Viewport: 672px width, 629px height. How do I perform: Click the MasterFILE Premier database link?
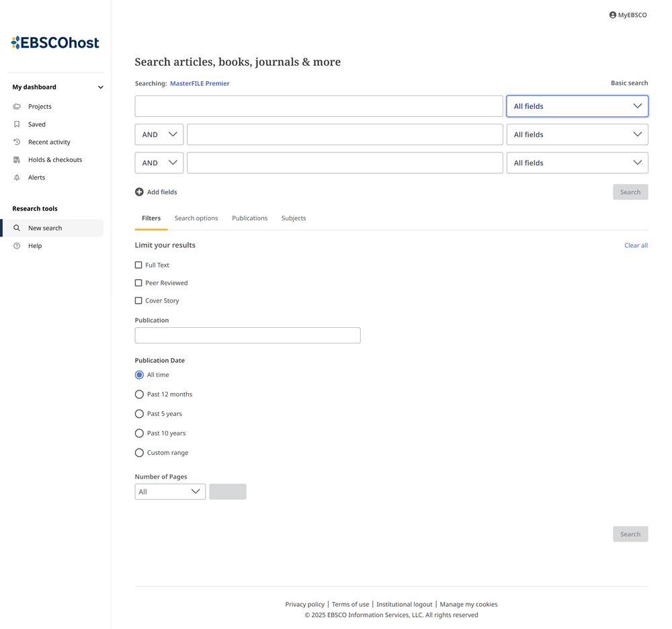coord(200,83)
